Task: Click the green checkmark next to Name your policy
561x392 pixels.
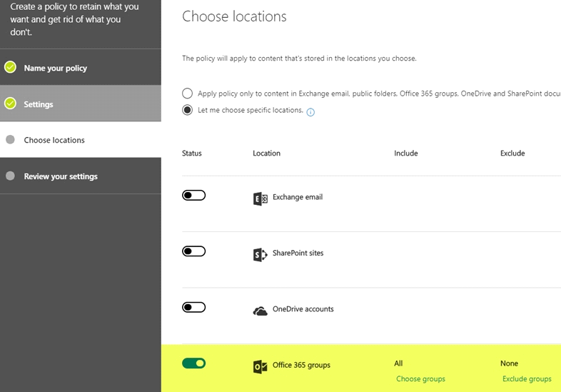Action: (11, 67)
